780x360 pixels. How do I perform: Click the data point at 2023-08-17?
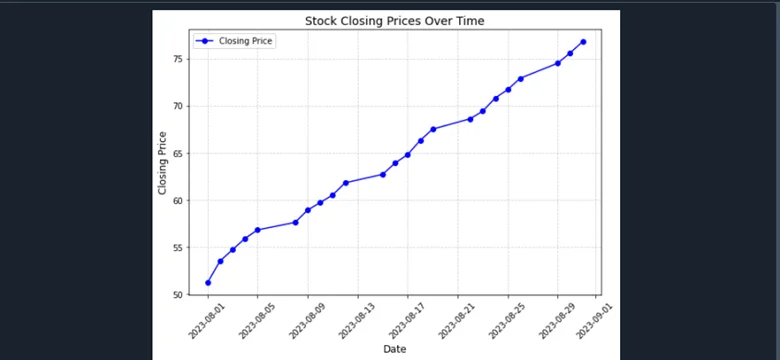[x=408, y=155]
